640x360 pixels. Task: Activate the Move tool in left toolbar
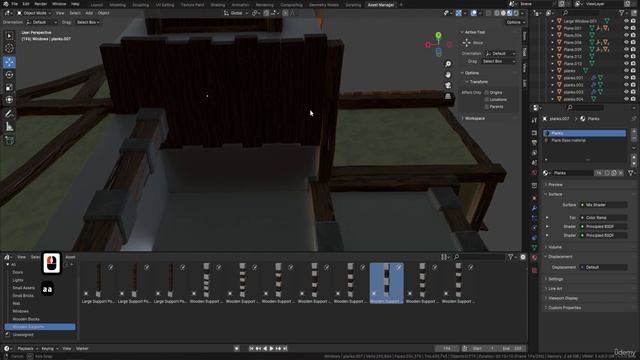[x=9, y=62]
